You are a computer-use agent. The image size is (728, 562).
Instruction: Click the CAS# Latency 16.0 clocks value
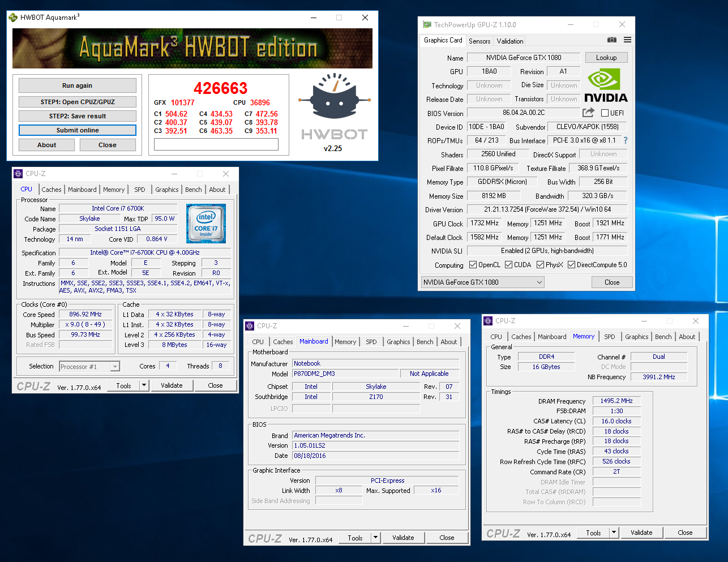[x=616, y=421]
